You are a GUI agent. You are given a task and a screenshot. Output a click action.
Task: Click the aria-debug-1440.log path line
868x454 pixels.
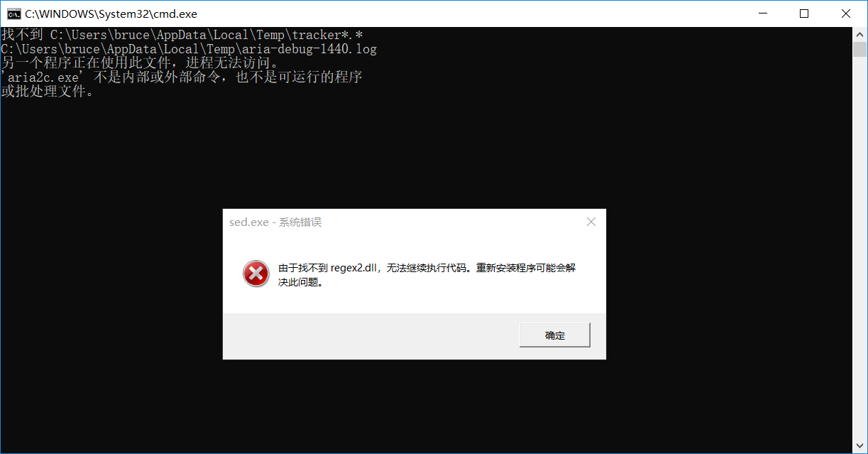(x=189, y=49)
